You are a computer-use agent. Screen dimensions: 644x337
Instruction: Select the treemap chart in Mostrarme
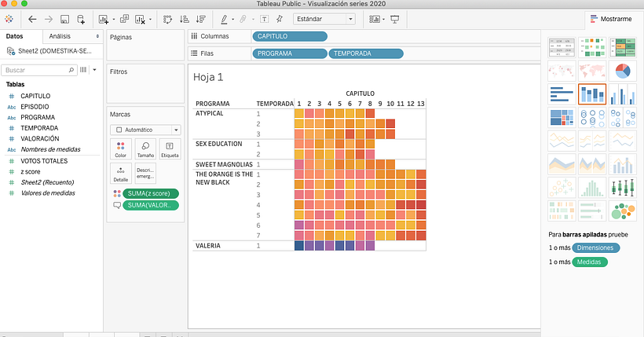562,117
